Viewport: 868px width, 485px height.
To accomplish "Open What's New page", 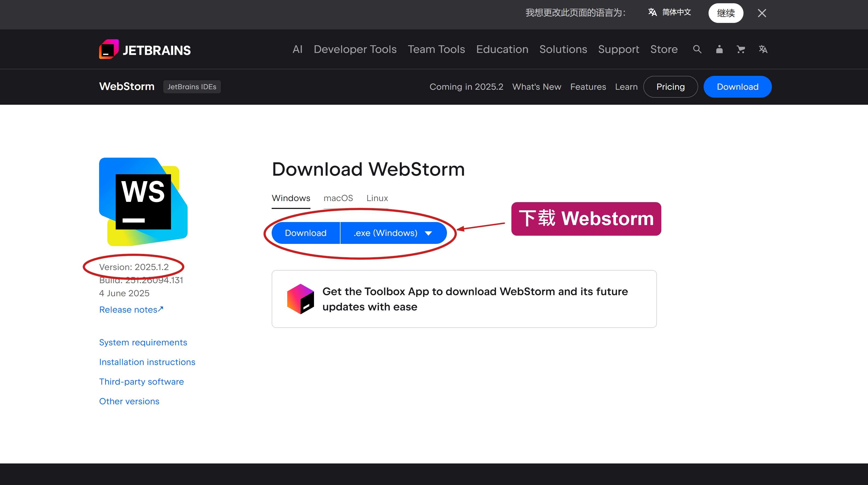I will (537, 87).
